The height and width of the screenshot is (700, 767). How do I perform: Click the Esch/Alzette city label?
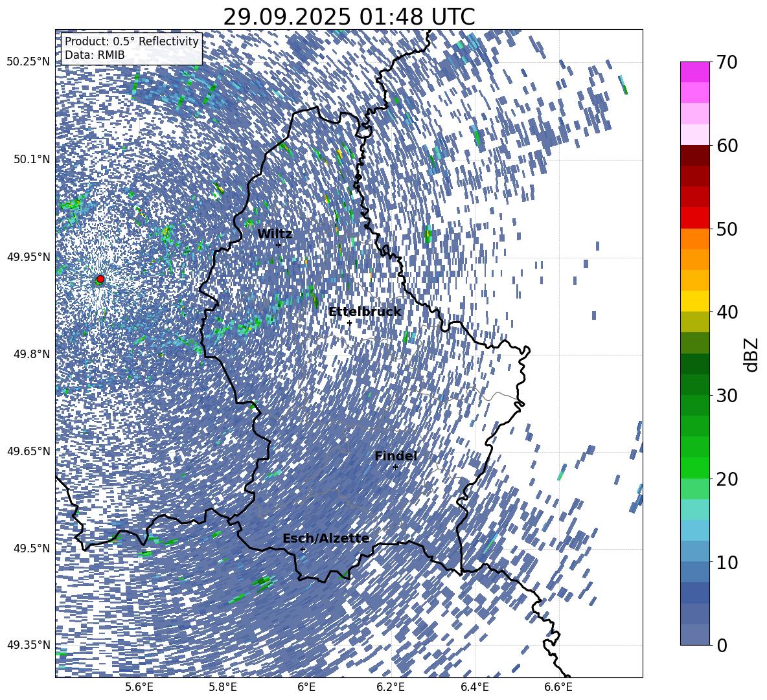326,538
